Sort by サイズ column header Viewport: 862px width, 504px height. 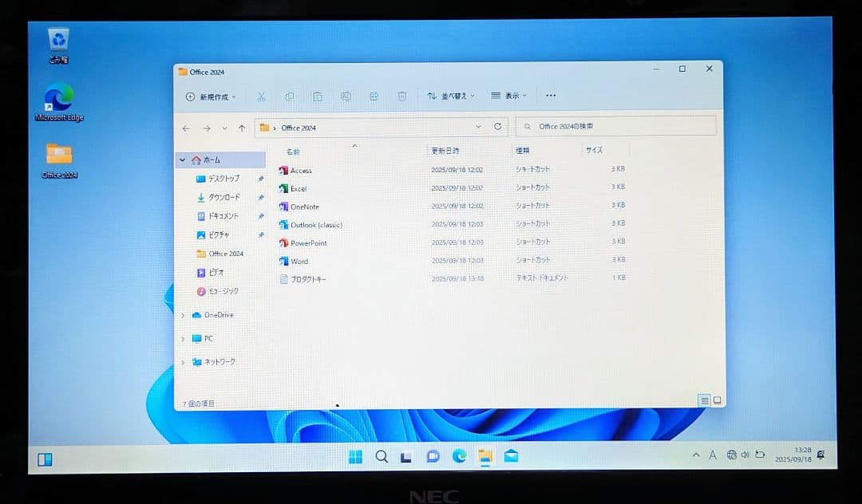pos(595,150)
